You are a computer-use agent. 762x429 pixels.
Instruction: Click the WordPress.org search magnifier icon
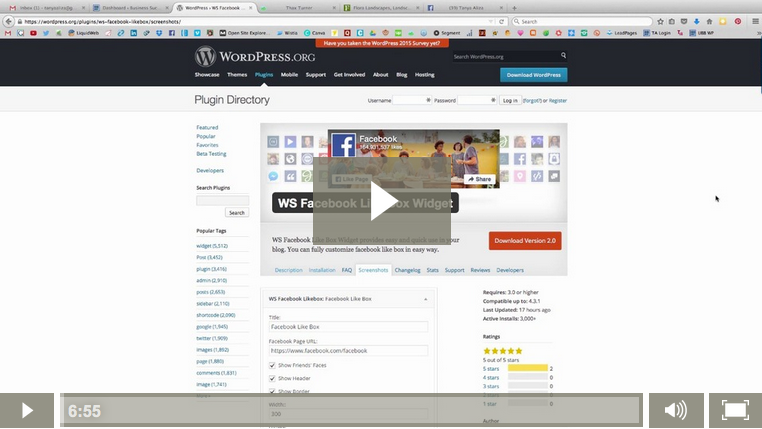click(x=563, y=55)
